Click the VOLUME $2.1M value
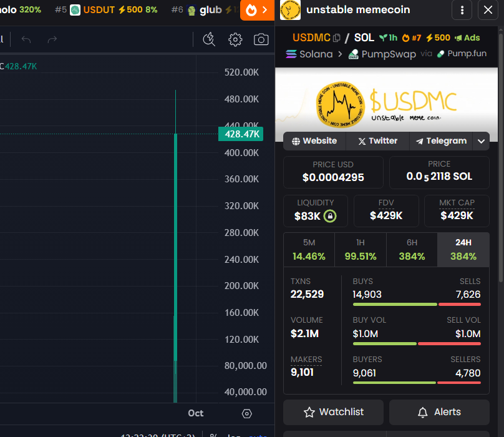 coord(304,334)
